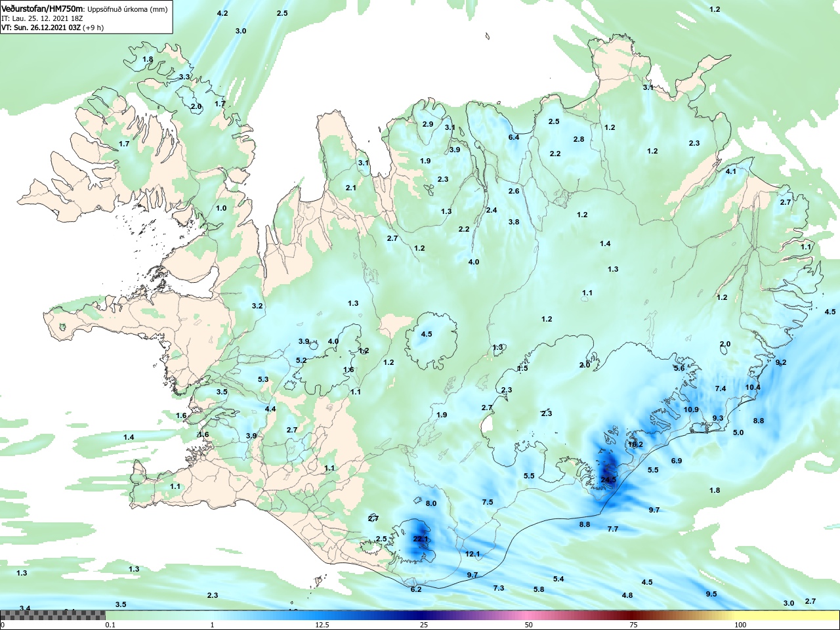The height and width of the screenshot is (630, 840).
Task: Select the 5.3 precipitation value
Action: click(x=263, y=379)
